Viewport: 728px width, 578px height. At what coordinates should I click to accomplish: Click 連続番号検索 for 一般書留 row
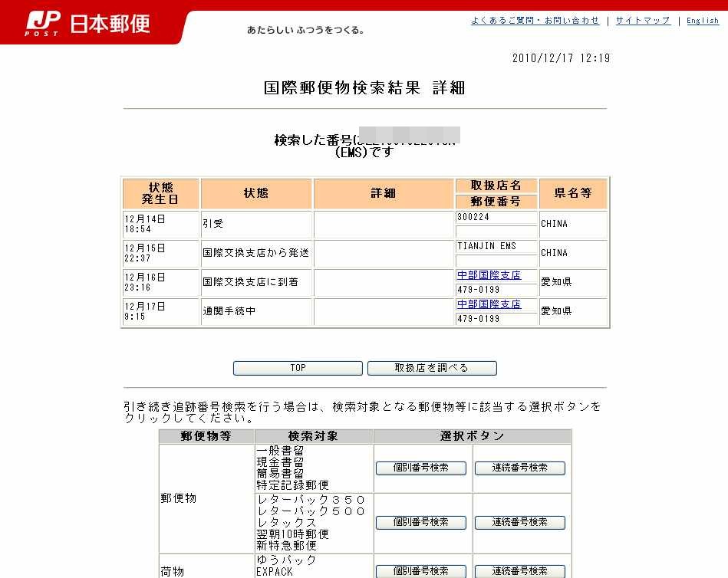click(x=519, y=468)
